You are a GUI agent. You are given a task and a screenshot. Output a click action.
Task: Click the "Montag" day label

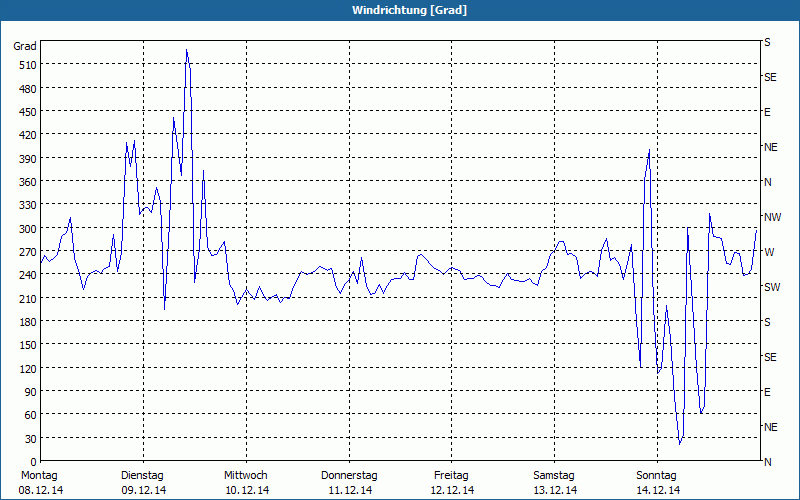(39, 476)
